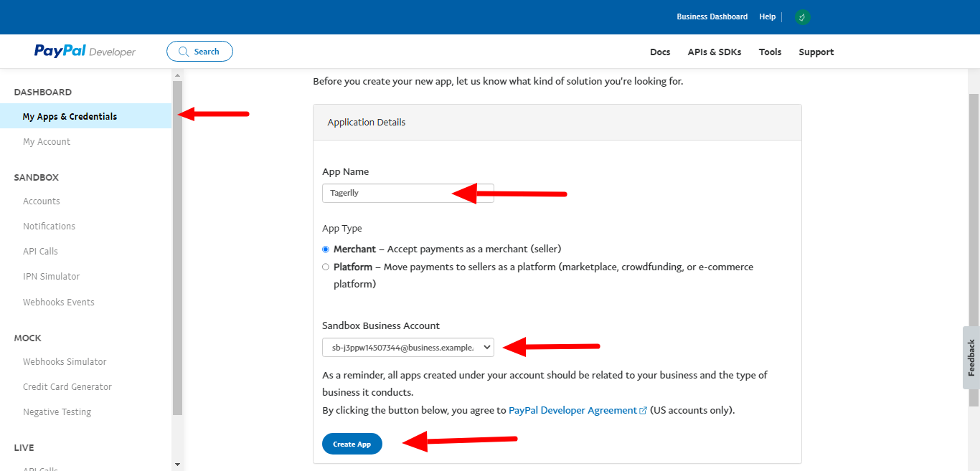Open the Feedback side tab
Viewport: 980px width, 471px height.
point(971,358)
